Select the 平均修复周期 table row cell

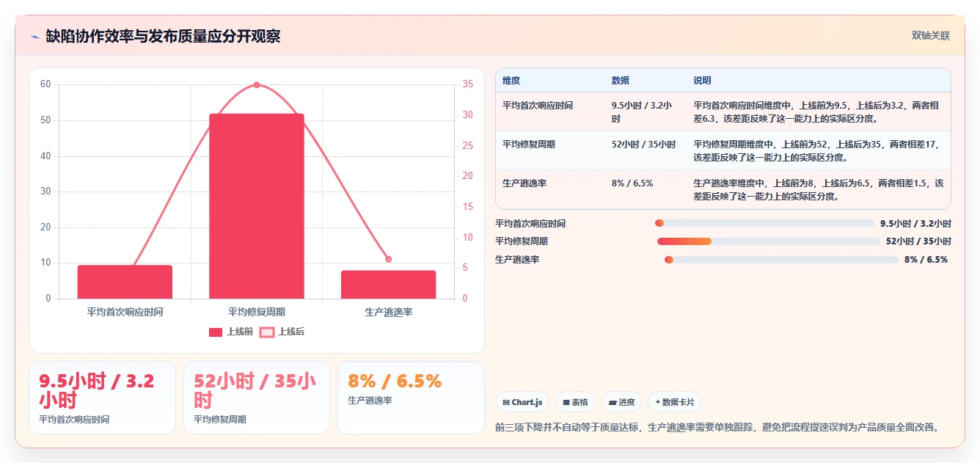(550, 150)
